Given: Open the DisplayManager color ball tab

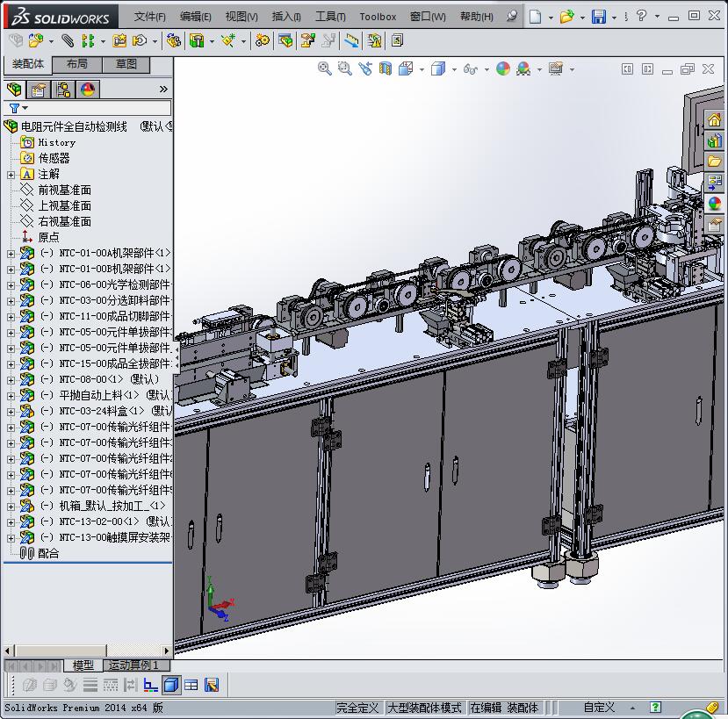Looking at the screenshot, I should click(x=87, y=90).
